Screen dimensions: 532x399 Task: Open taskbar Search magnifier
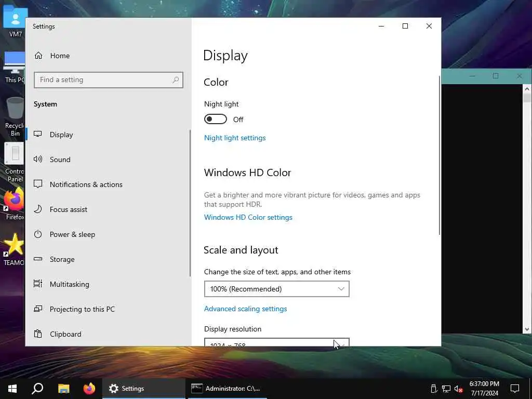(x=37, y=389)
